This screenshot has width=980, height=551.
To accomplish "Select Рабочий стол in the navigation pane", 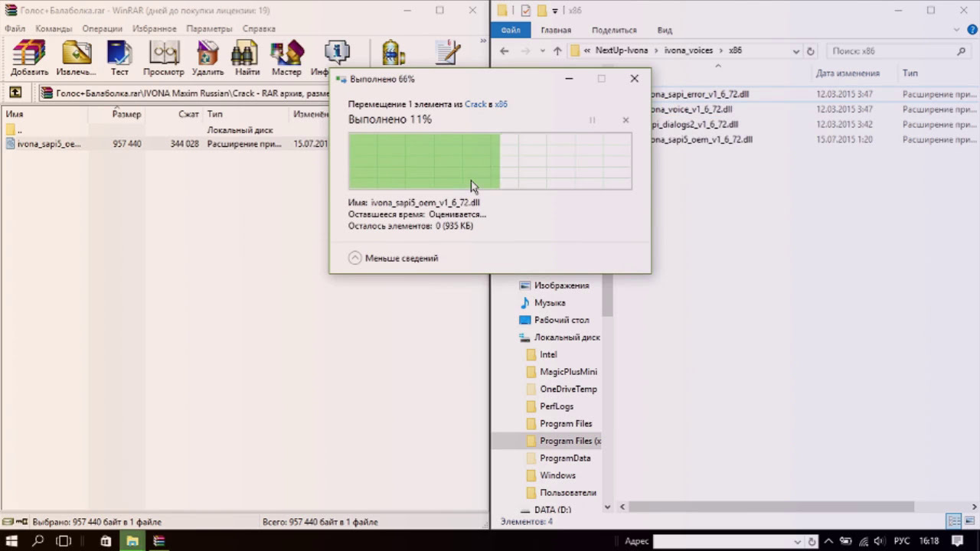I will coord(554,320).
